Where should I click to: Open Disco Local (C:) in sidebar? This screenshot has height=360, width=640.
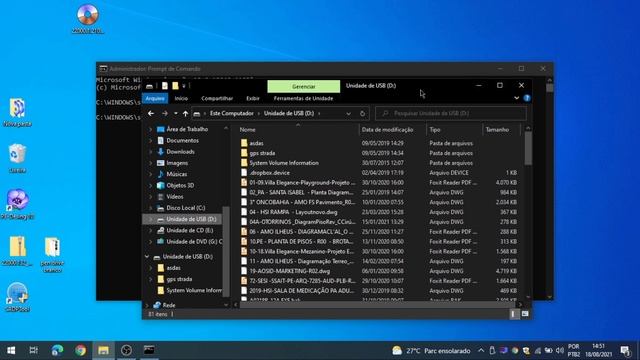pyautogui.click(x=185, y=208)
